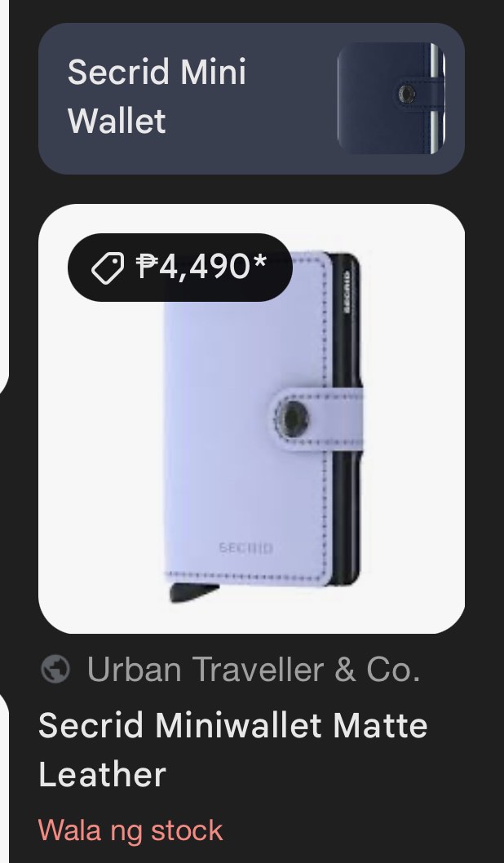Click the 'Leather' word in product title
Screen dimensions: 504x863
point(102,774)
